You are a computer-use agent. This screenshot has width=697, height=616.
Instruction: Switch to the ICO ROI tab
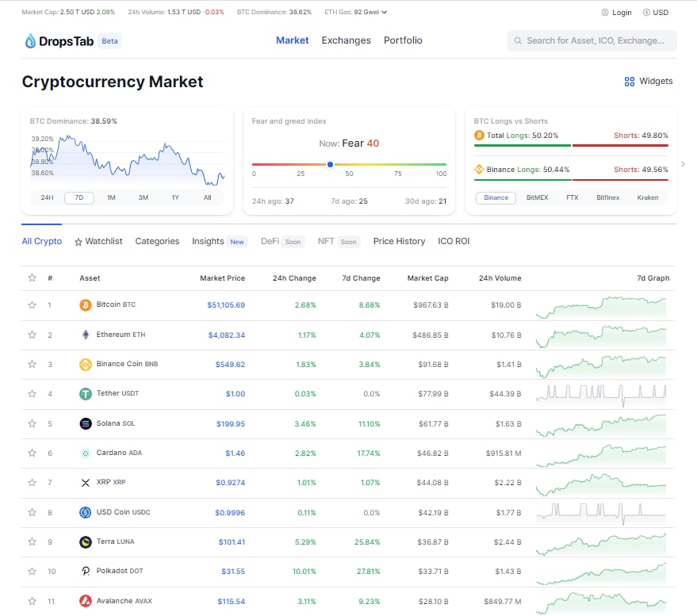[454, 241]
